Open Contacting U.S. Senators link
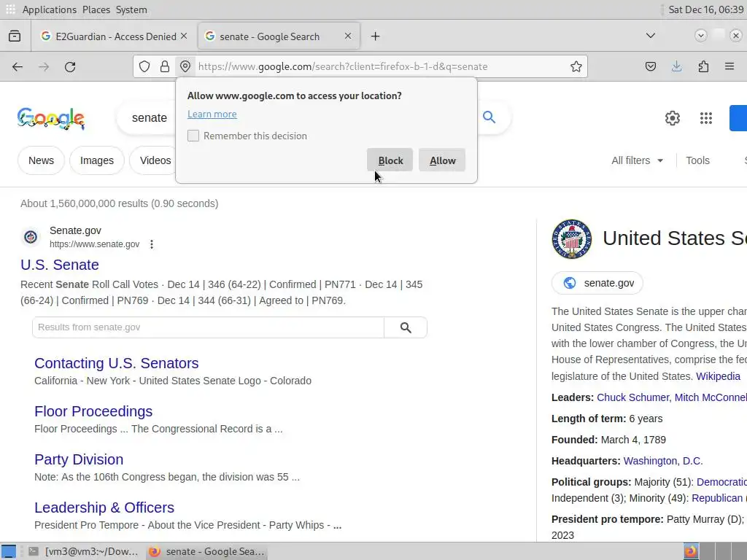This screenshot has width=747, height=560. pyautogui.click(x=116, y=363)
